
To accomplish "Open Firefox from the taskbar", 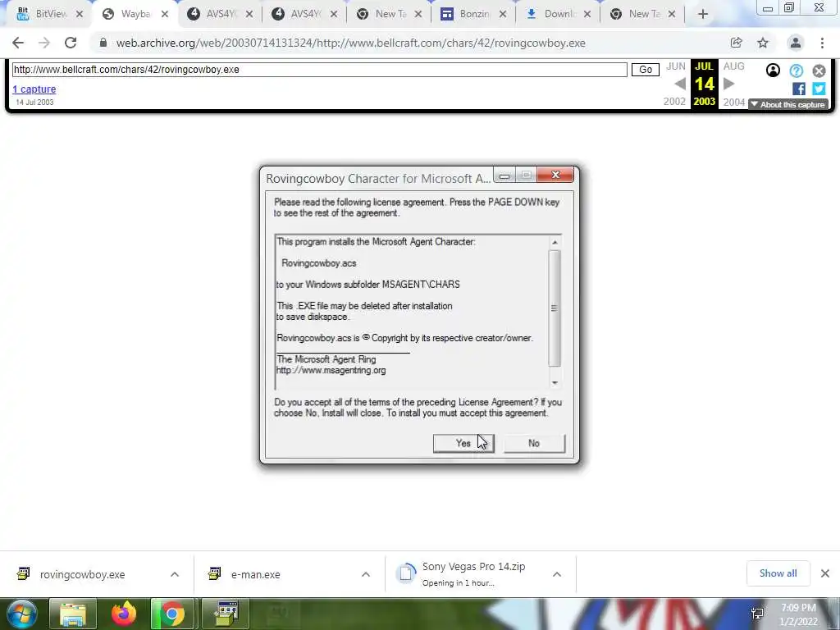I will 124,614.
